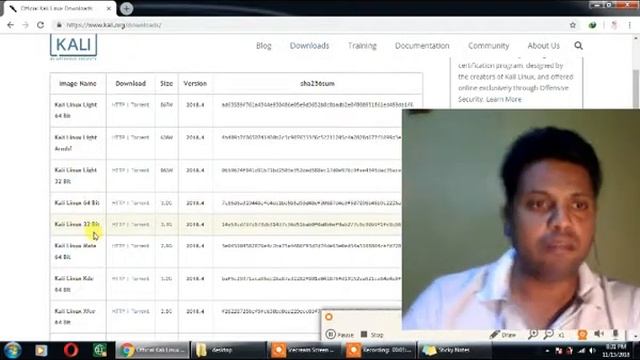Open the Blog menu item
This screenshot has height=360, width=640.
pyautogui.click(x=264, y=46)
